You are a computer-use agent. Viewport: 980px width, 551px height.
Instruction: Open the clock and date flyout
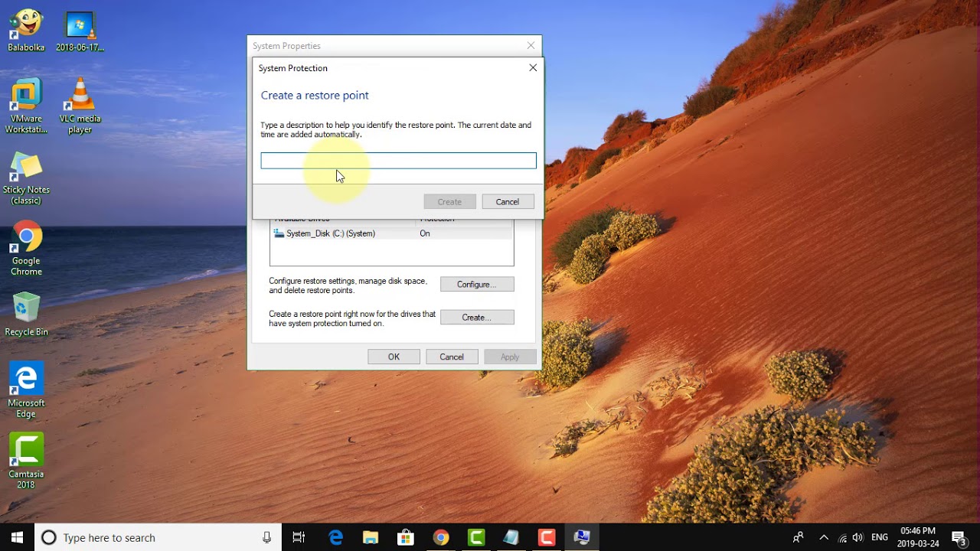[918, 537]
